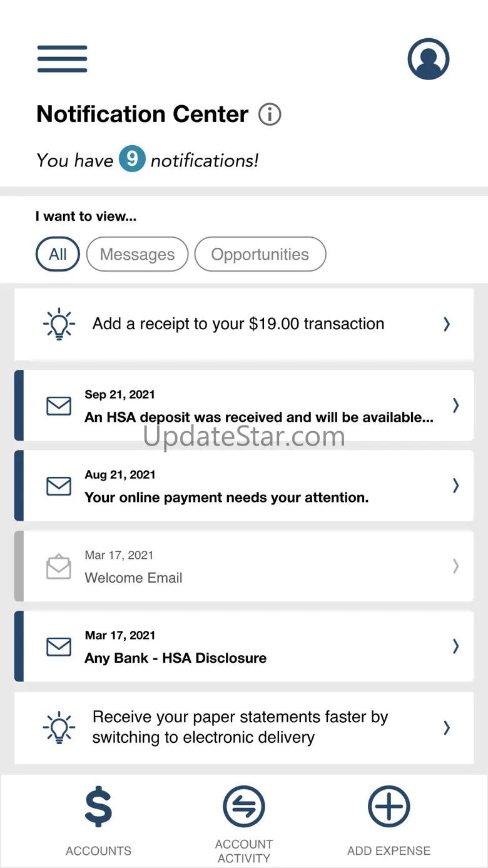488x868 pixels.
Task: Expand the Aug 21 online payment chevron
Action: coord(456,486)
